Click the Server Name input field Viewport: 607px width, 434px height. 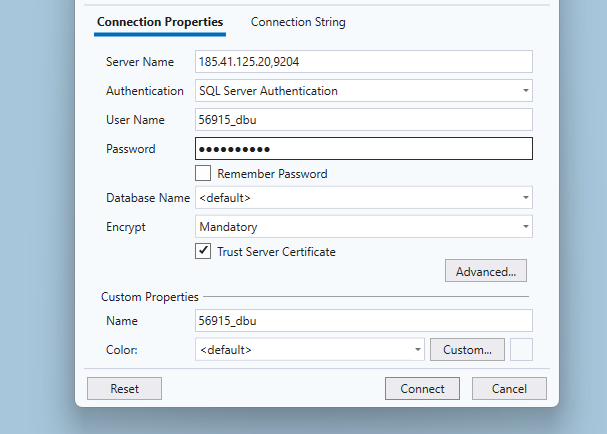point(363,62)
